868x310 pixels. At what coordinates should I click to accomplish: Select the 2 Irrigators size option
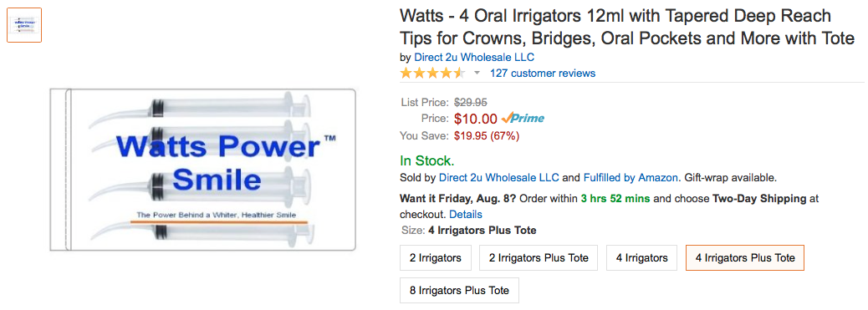(x=436, y=258)
